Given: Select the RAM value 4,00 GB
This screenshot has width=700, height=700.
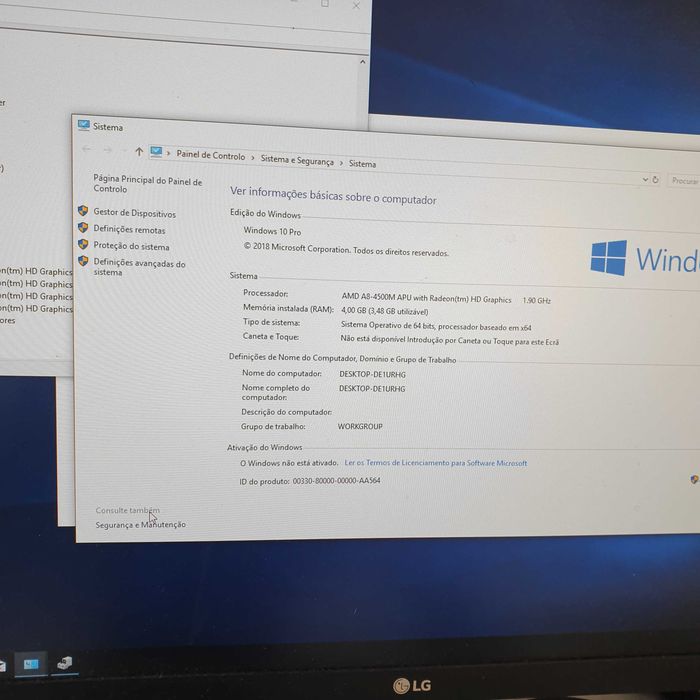Looking at the screenshot, I should [x=384, y=311].
